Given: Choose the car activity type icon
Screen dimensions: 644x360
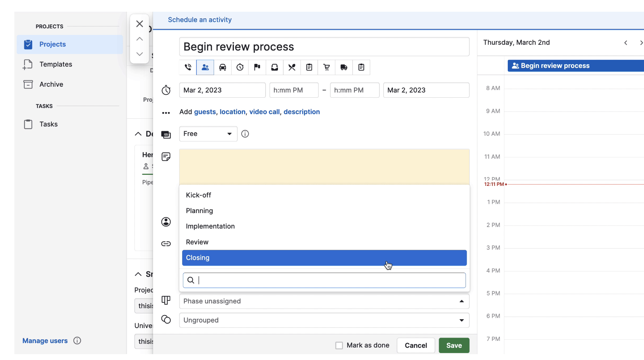Looking at the screenshot, I should 222,67.
